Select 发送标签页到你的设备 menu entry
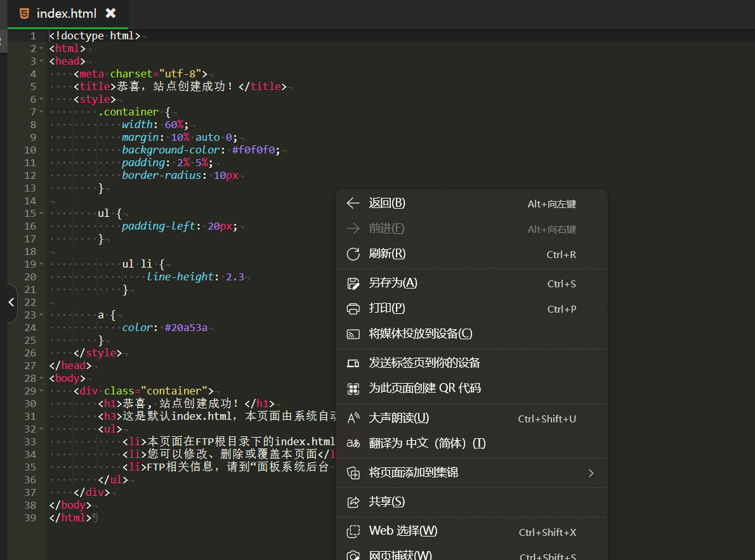 click(471, 363)
